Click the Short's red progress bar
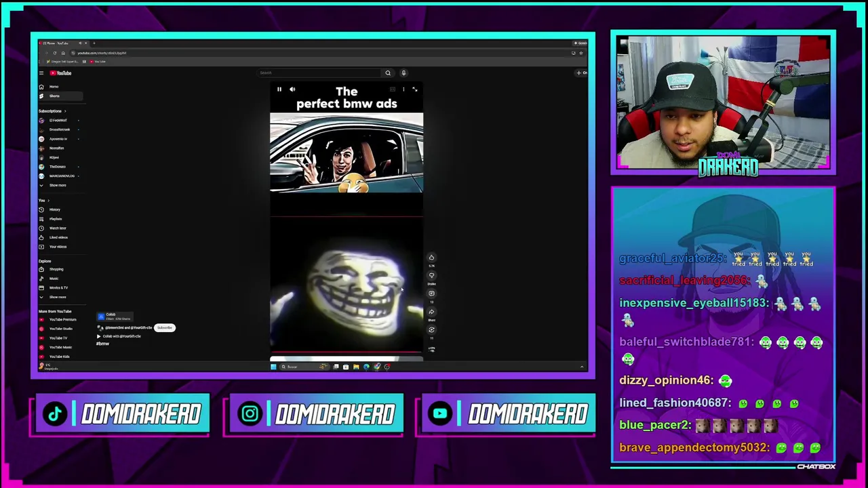The width and height of the screenshot is (868, 488). pyautogui.click(x=347, y=352)
